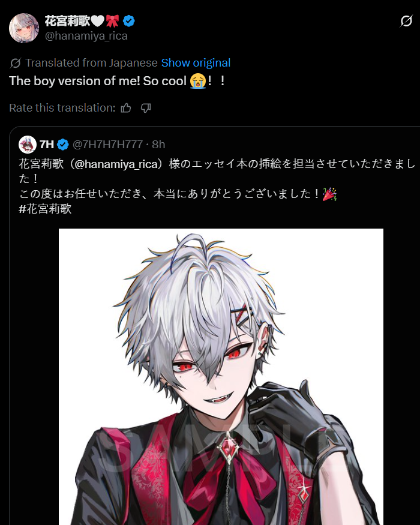420x525 pixels.
Task: Click the translation icon before 'Translated from Japanese'
Action: [x=16, y=63]
